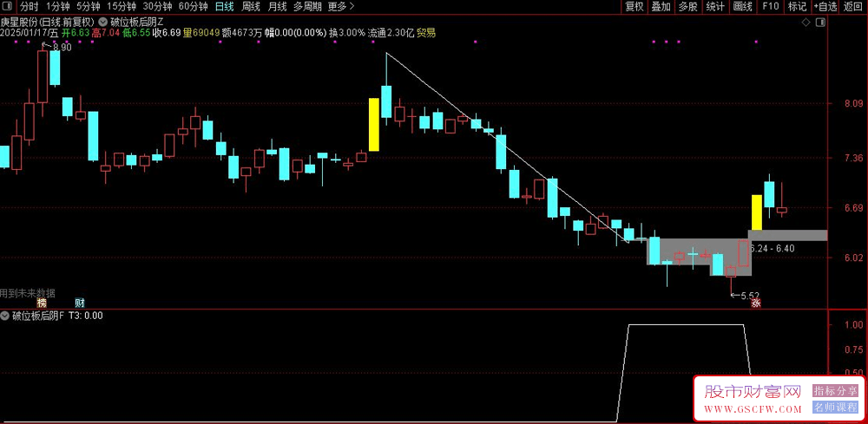
Task: Click the 庚星股份 stock name title
Action: coord(20,23)
